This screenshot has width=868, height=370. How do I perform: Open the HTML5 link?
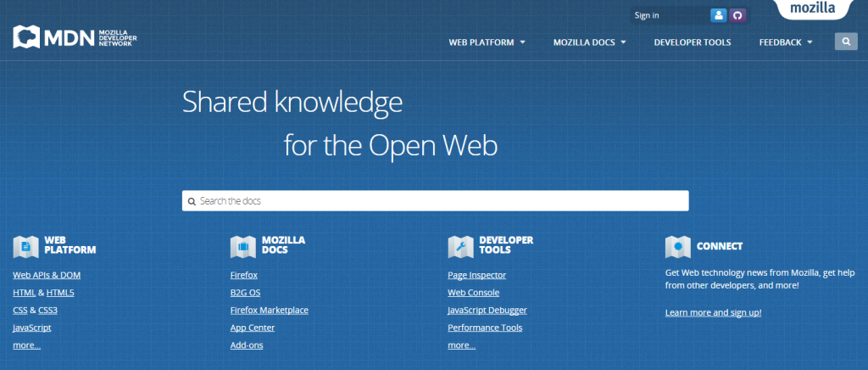60,293
